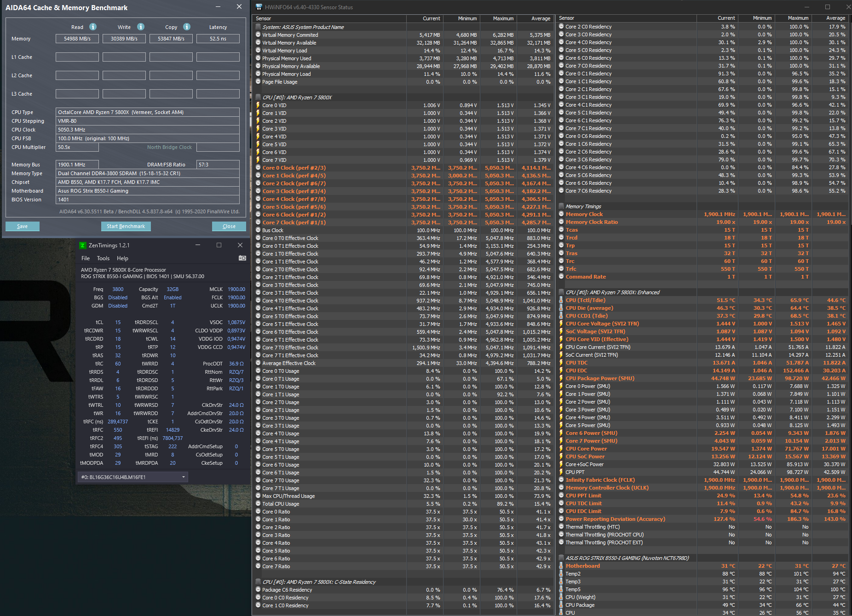Click the tRFC value 550 in ZenTimings

pos(118,430)
